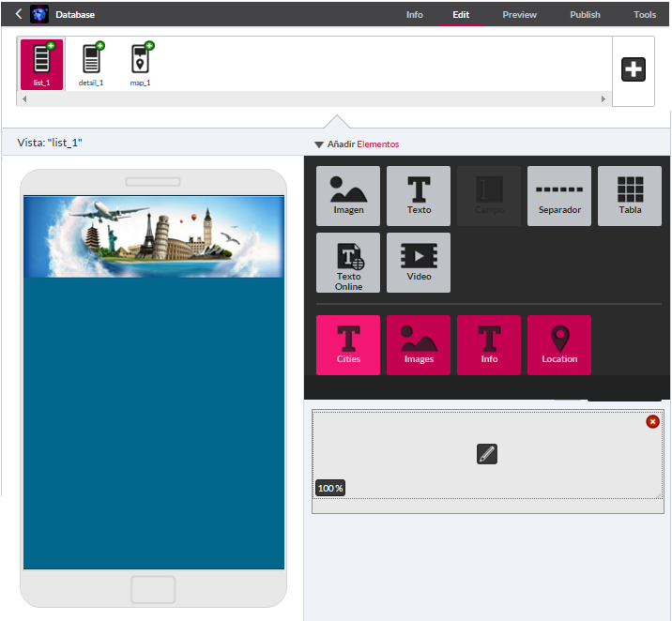
Task: Open the Info tab
Action: [415, 15]
